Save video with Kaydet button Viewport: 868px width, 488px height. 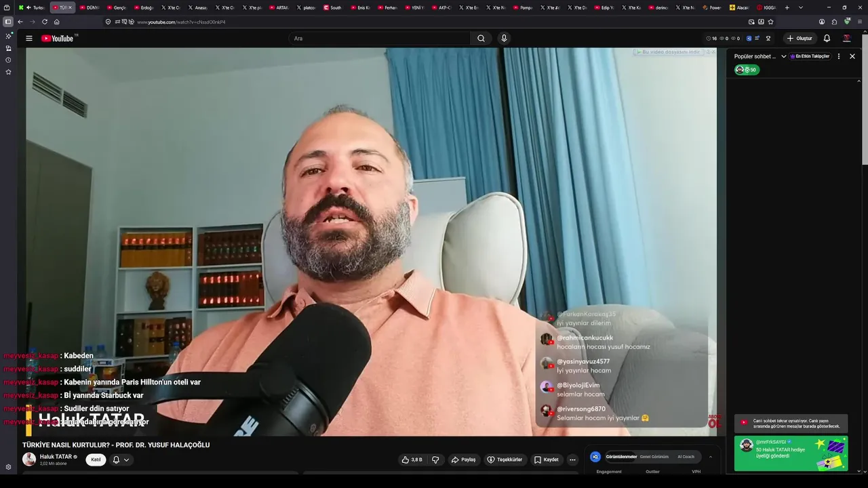[547, 460]
